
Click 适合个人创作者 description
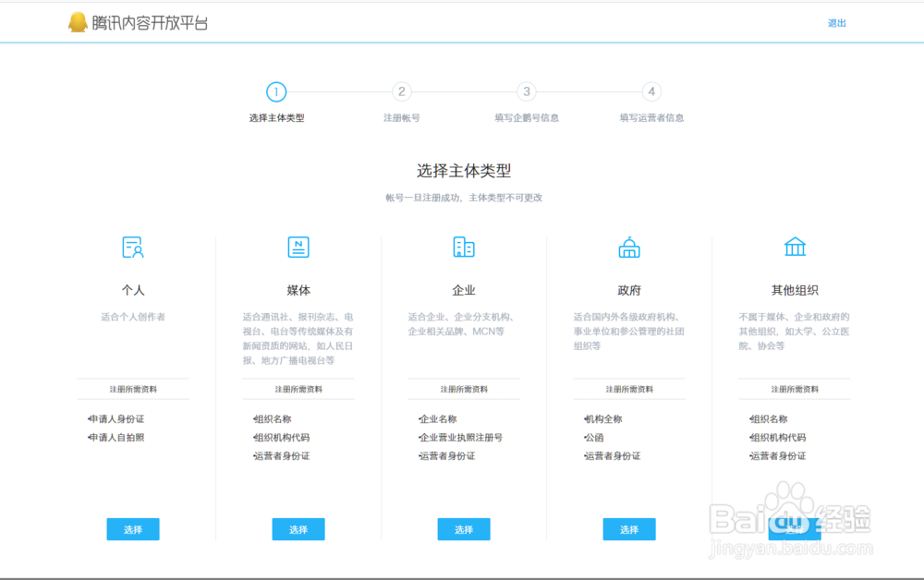(133, 317)
